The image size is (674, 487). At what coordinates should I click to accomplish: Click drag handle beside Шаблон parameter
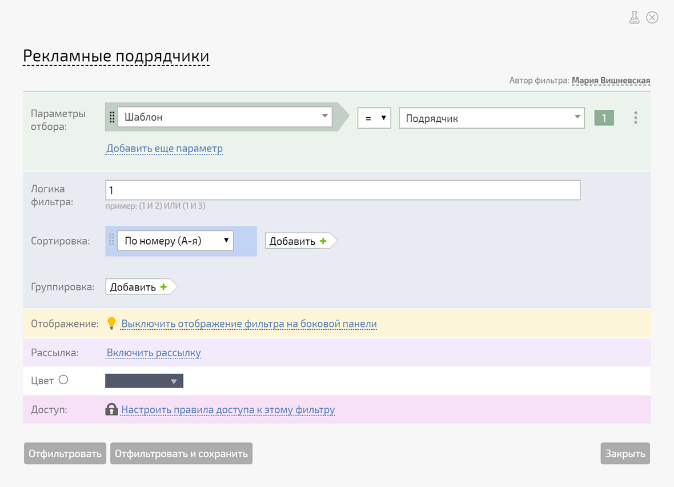[112, 117]
